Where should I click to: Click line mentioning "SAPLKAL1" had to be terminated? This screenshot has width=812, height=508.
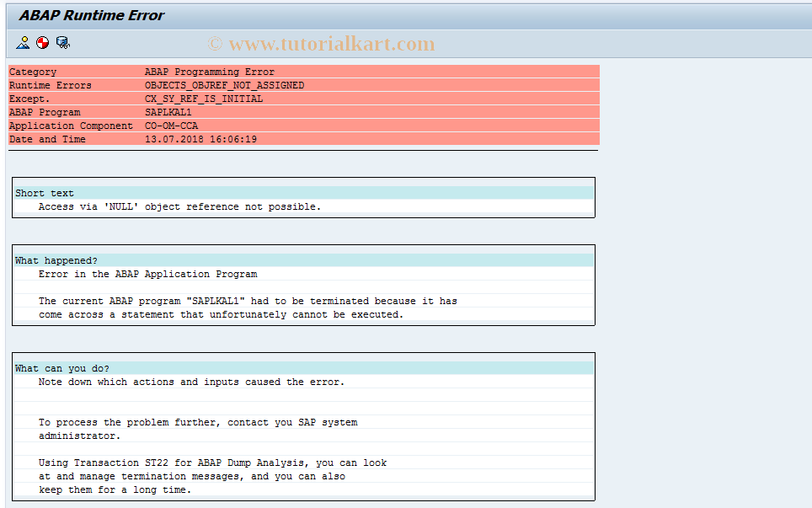pyautogui.click(x=248, y=301)
